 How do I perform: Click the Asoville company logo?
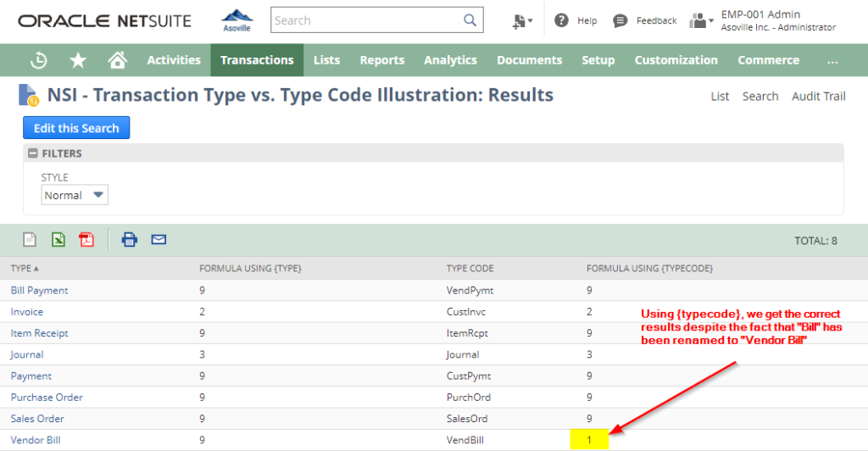[237, 20]
